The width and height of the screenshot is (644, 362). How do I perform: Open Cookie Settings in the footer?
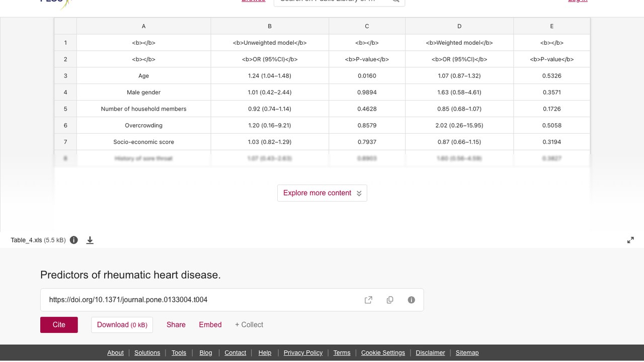click(383, 352)
